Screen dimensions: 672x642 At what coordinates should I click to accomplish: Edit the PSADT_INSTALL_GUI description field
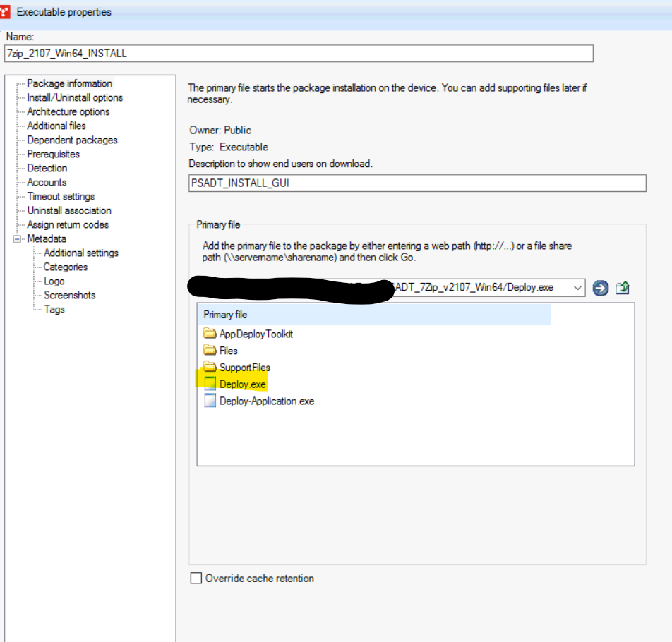coord(416,183)
